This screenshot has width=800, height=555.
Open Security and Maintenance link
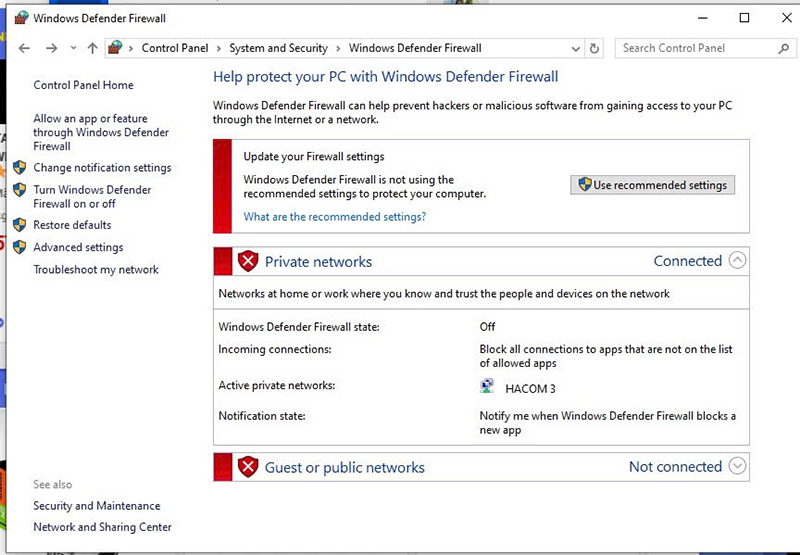coord(97,506)
